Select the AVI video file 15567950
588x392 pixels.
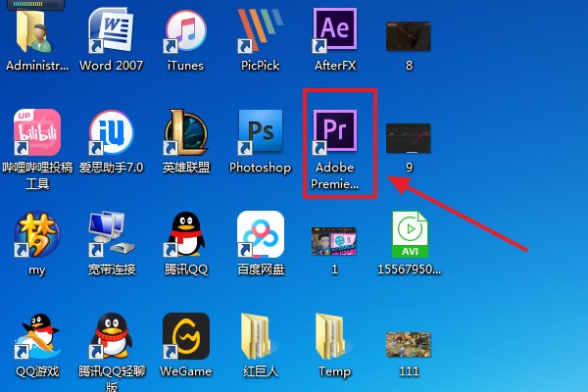pos(410,235)
